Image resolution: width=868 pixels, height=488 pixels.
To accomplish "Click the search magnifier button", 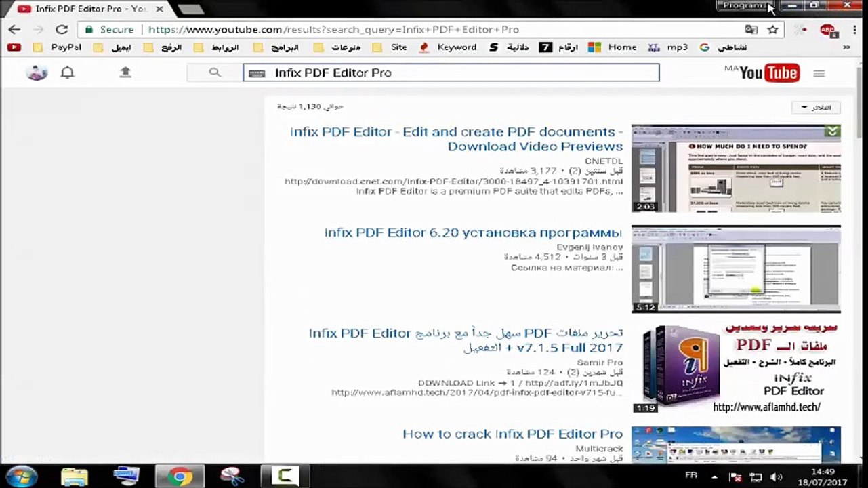I will pos(215,73).
